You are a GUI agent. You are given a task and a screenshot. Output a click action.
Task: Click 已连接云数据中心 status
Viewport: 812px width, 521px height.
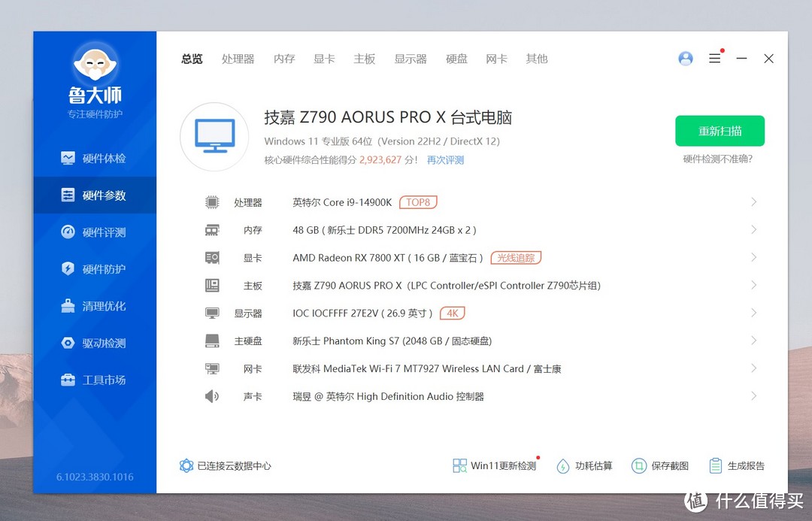pyautogui.click(x=226, y=465)
